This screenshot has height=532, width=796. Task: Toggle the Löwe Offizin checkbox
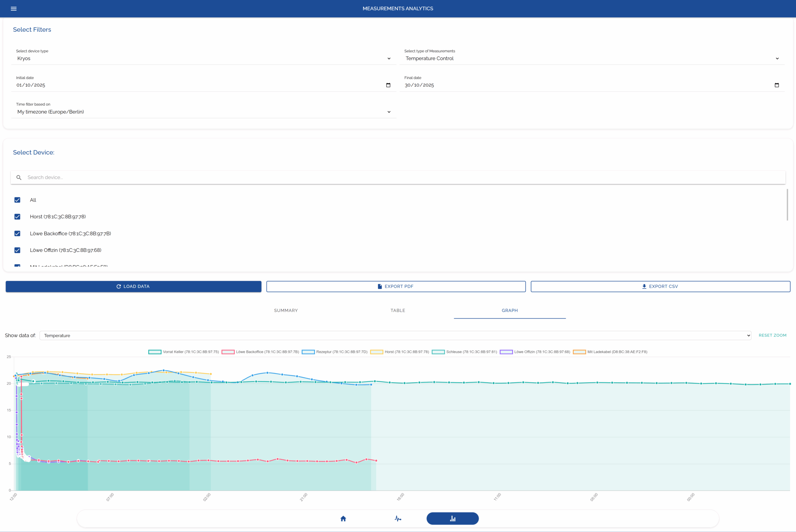tap(17, 250)
